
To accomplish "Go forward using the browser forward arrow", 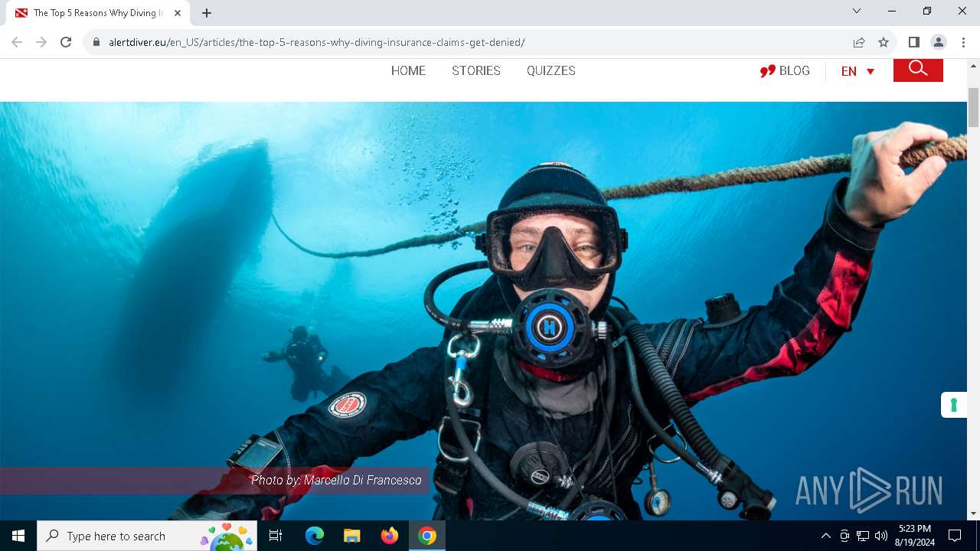I will pyautogui.click(x=41, y=42).
